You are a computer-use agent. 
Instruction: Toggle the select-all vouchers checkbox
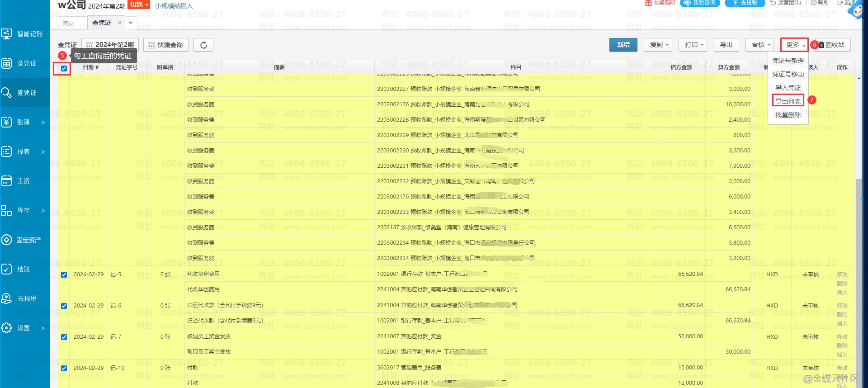pos(64,69)
